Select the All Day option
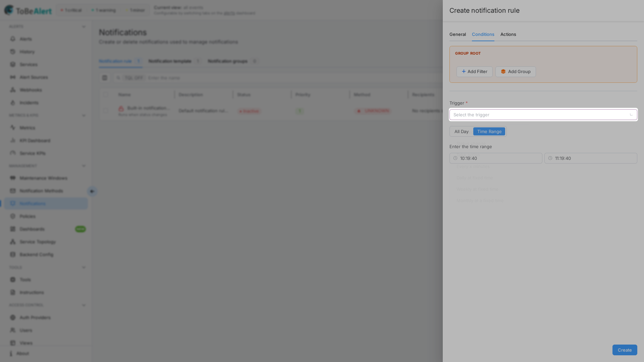 coord(462,131)
